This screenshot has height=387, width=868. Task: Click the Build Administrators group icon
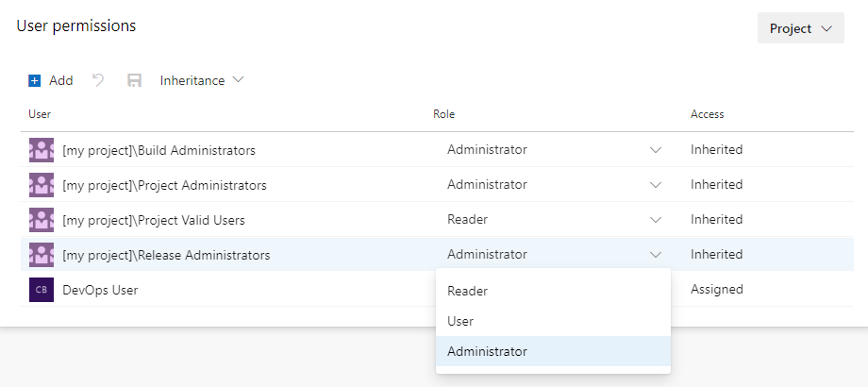(x=42, y=150)
